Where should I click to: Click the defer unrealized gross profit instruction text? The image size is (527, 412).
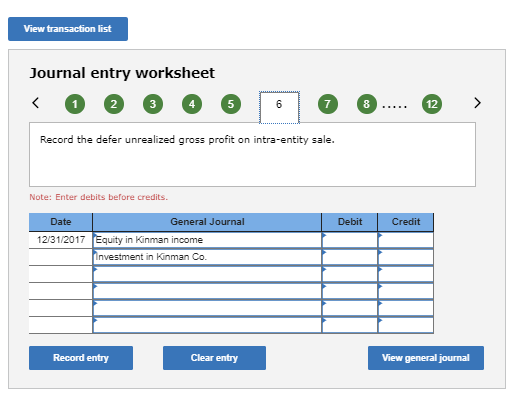(x=187, y=140)
